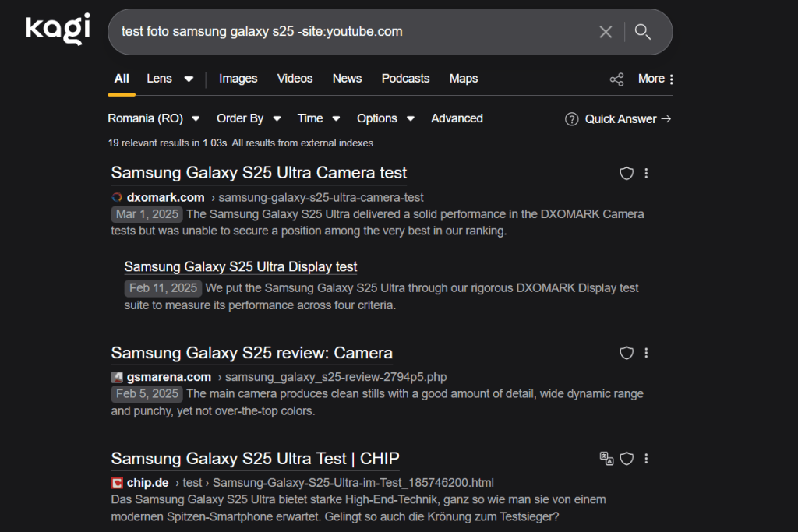Viewport: 798px width, 532px height.
Task: Open Samsung Galaxy S25 Ultra Camera test result
Action: [x=259, y=173]
